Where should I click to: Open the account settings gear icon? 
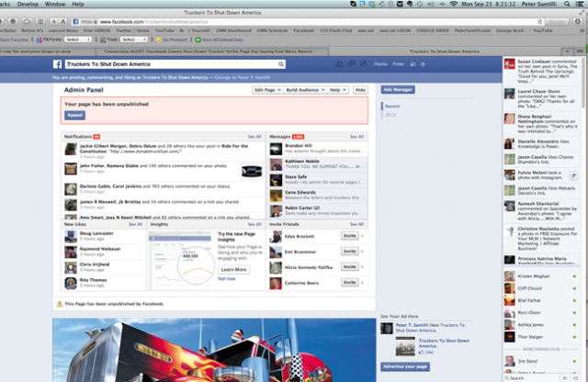[423, 64]
